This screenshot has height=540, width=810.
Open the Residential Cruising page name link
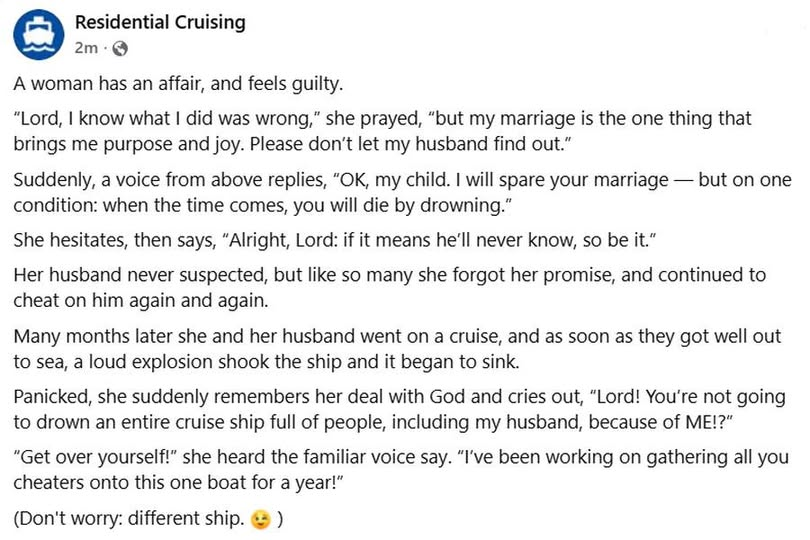tap(160, 22)
